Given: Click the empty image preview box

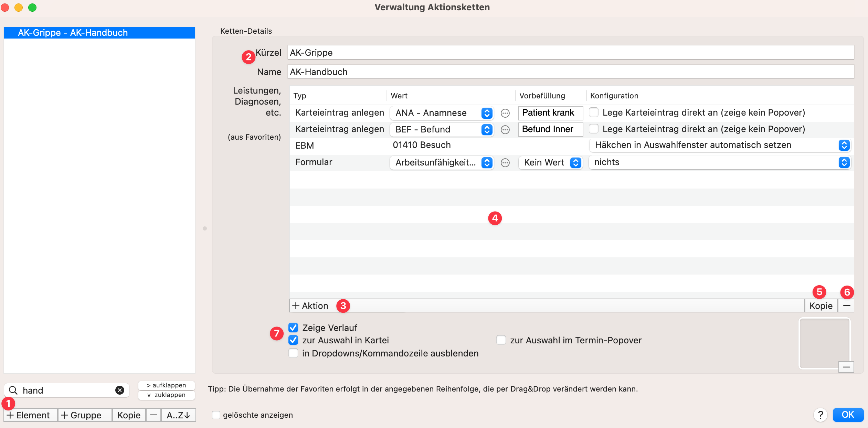Looking at the screenshot, I should click(824, 343).
